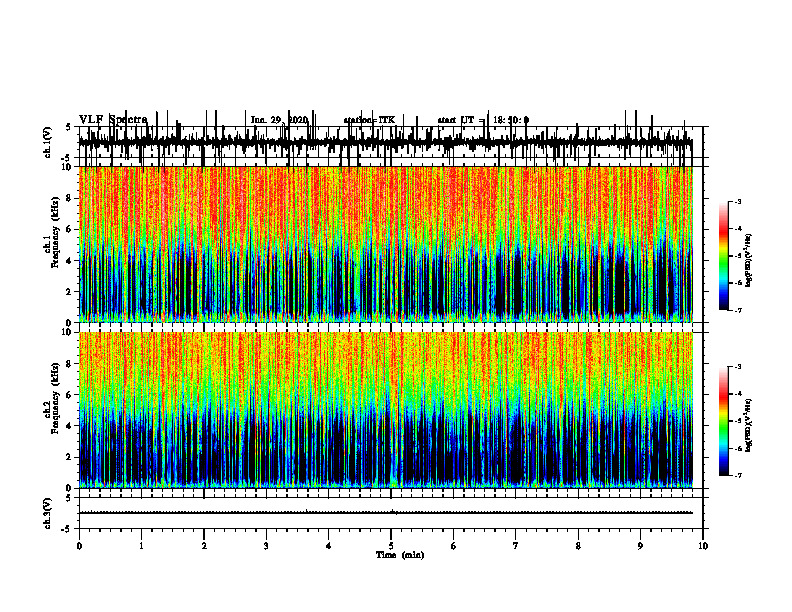Click the -3 label on ch.1 colorbar
This screenshot has width=792, height=612.
[738, 202]
